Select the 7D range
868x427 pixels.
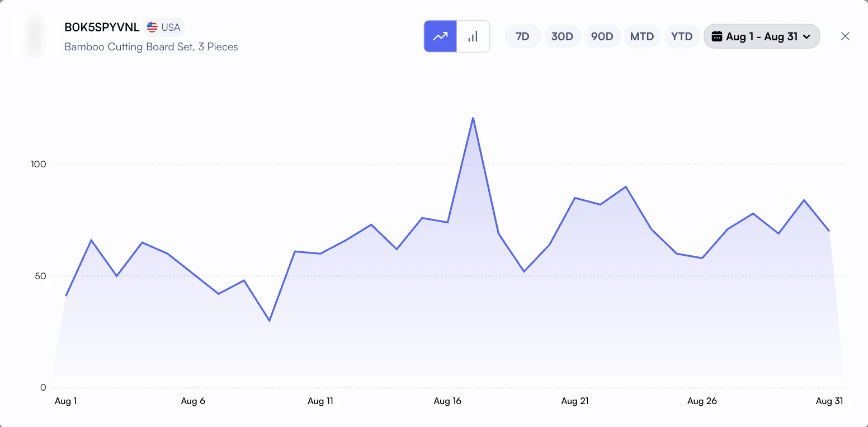click(x=522, y=36)
